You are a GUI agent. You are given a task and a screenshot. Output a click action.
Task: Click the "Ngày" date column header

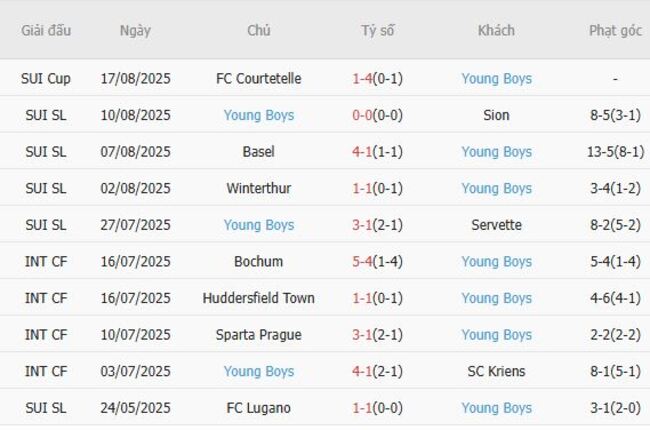pyautogui.click(x=135, y=30)
